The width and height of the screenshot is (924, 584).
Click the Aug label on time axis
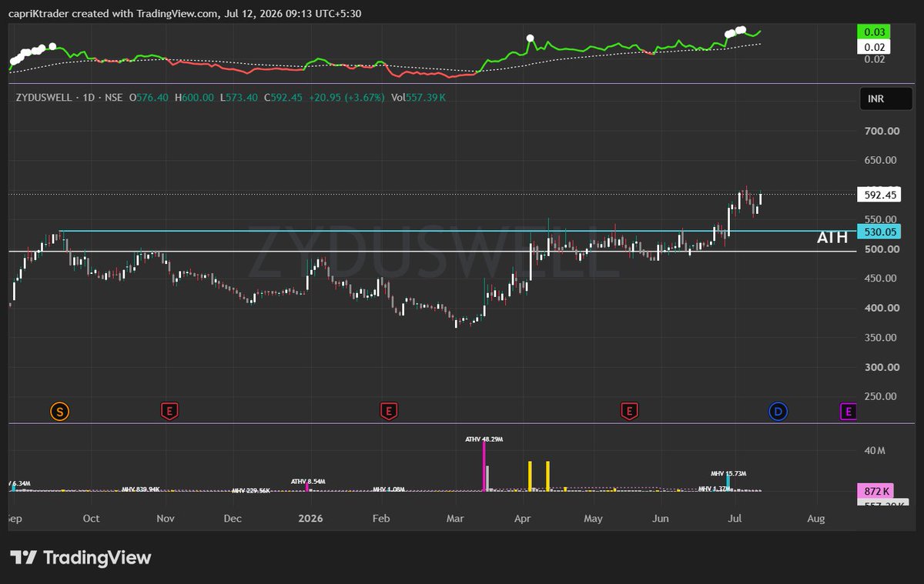coord(816,519)
